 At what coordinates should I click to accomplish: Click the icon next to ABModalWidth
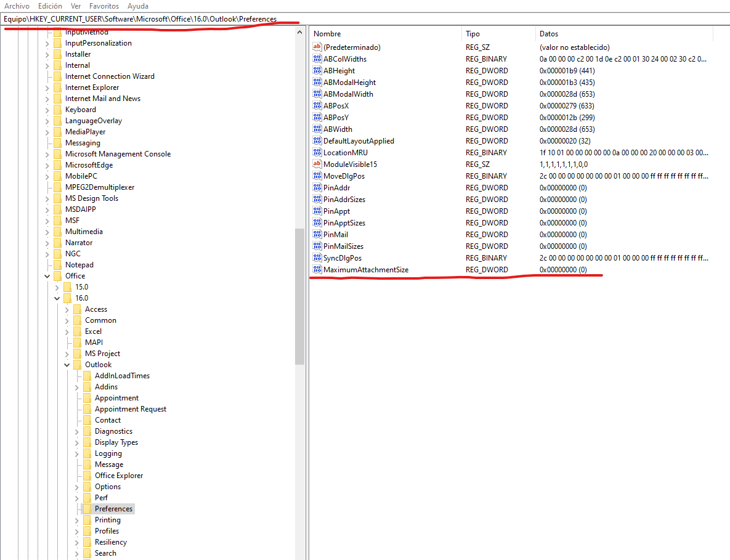[x=317, y=94]
